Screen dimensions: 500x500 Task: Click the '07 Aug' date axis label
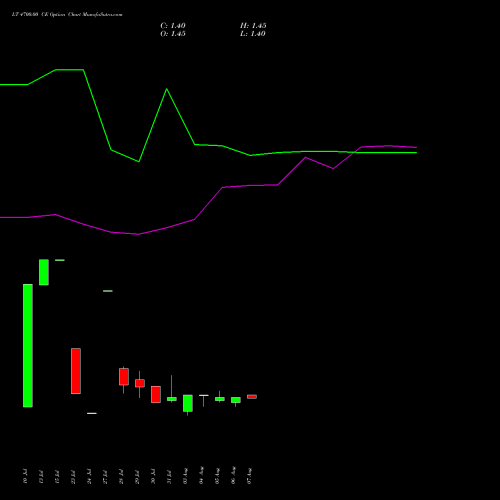[x=249, y=476]
